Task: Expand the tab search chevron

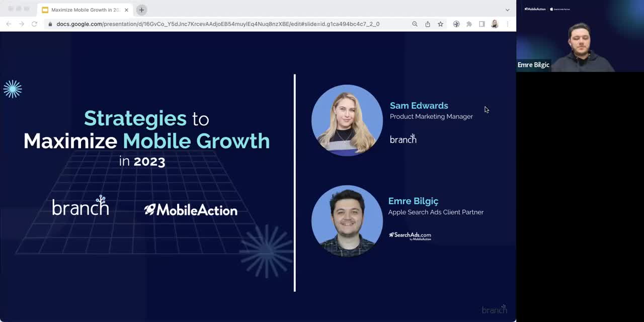Action: 507,10
